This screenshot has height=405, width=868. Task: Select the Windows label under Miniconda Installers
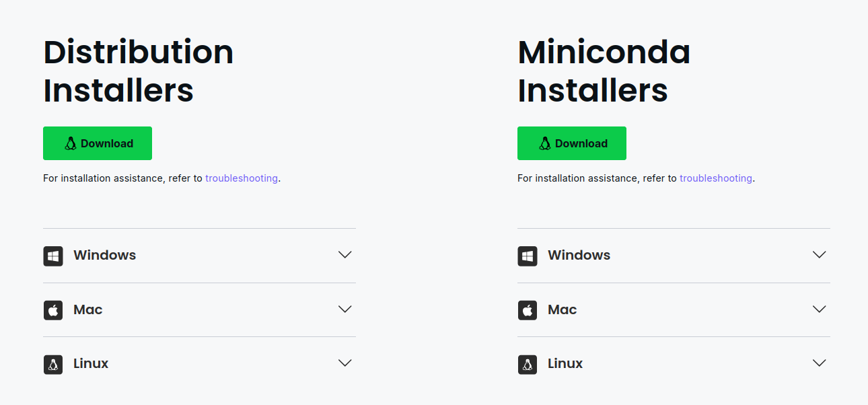(579, 255)
